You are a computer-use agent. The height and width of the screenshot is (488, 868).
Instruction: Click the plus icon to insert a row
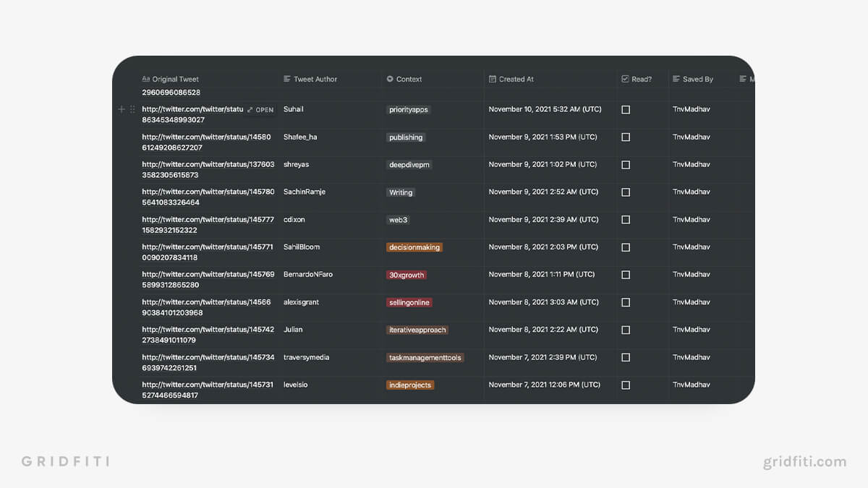click(x=121, y=109)
